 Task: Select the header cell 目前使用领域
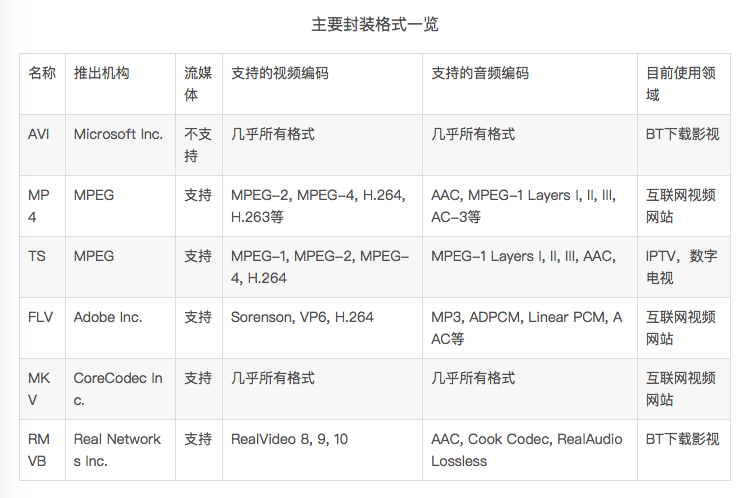click(684, 84)
